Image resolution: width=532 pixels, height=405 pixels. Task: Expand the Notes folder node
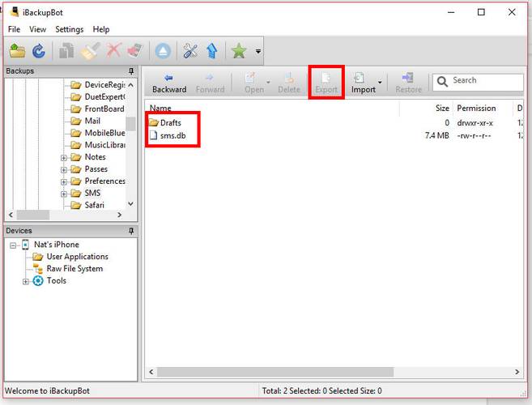tap(63, 158)
